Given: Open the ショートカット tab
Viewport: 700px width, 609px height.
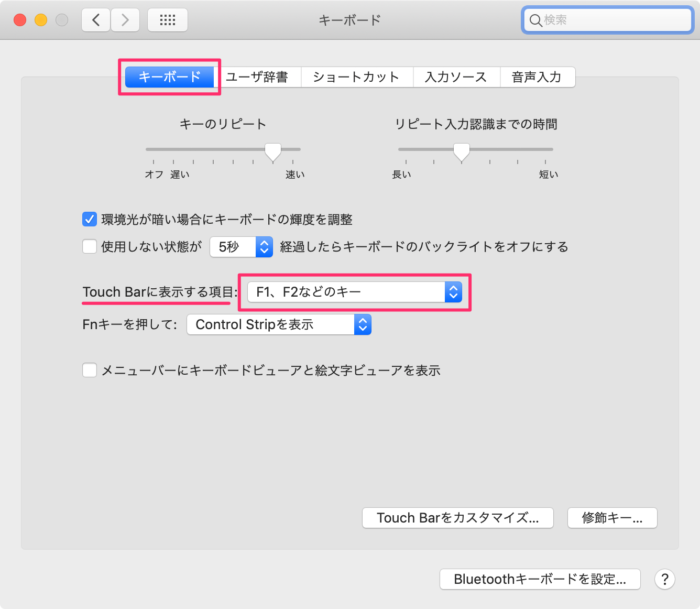Looking at the screenshot, I should (356, 77).
